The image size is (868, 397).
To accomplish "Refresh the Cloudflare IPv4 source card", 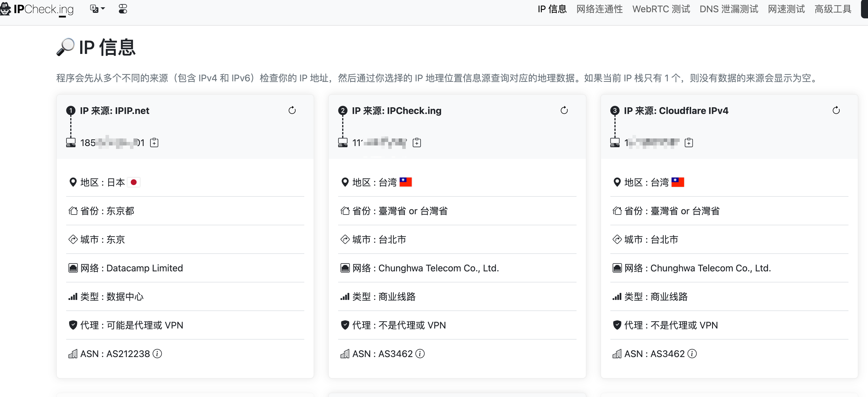I will pos(836,110).
